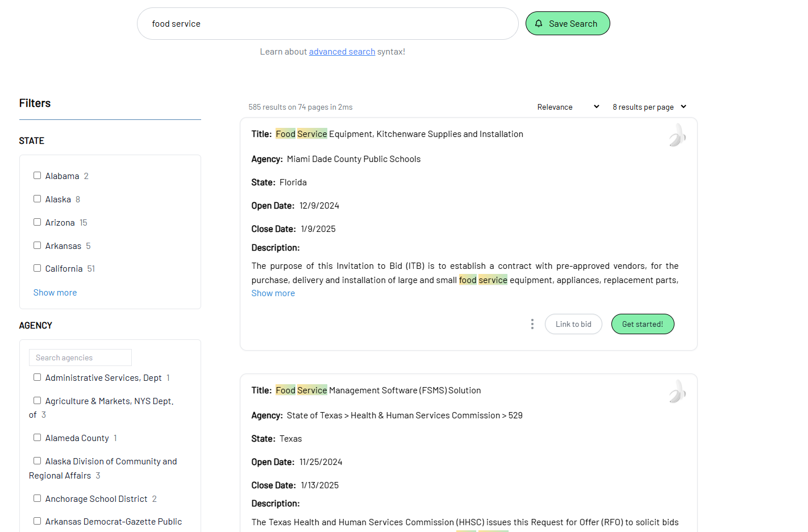Click the 585 results on 74 pages text
This screenshot has height=532, width=808.
click(x=301, y=107)
